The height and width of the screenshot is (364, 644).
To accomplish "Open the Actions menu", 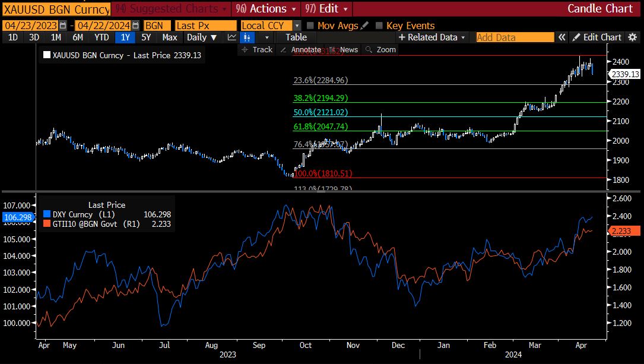I will [x=265, y=9].
